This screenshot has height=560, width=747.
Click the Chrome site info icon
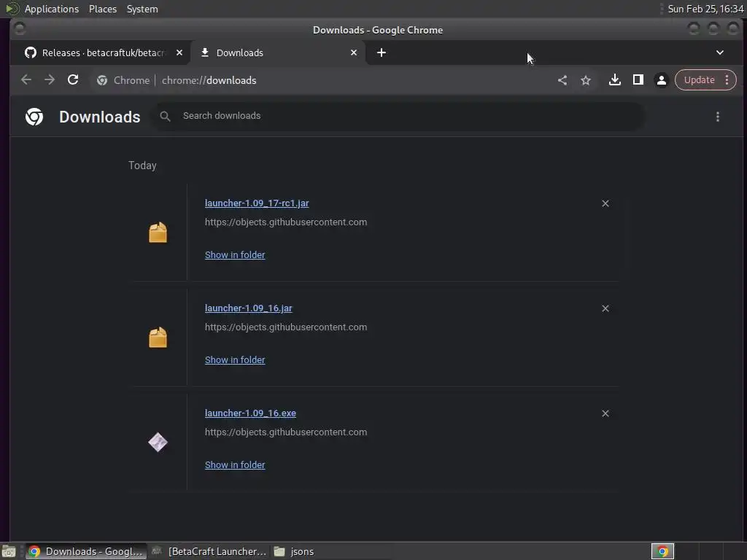point(101,80)
